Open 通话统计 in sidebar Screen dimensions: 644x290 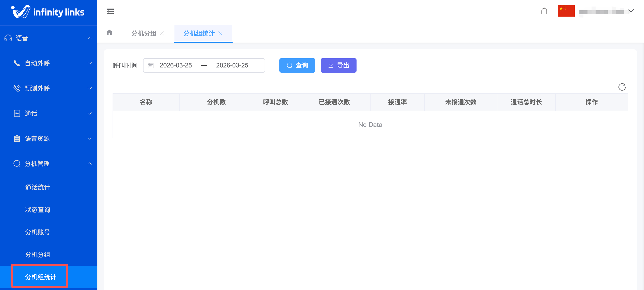[37, 187]
